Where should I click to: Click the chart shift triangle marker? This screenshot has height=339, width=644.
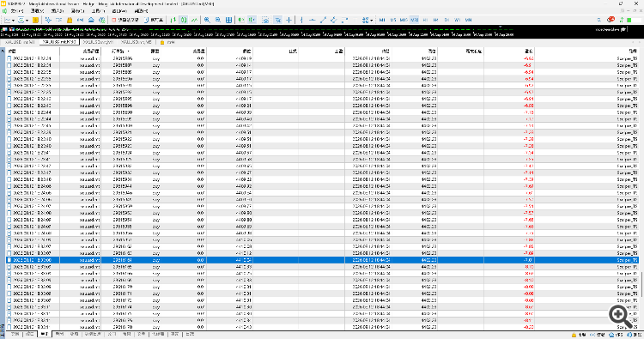(x=500, y=27)
